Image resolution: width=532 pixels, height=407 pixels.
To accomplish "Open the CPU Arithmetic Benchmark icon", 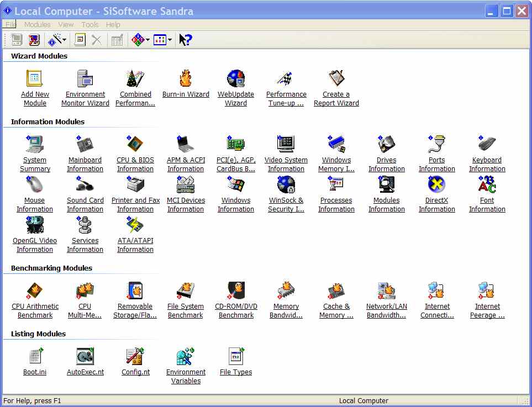I will 35,290.
